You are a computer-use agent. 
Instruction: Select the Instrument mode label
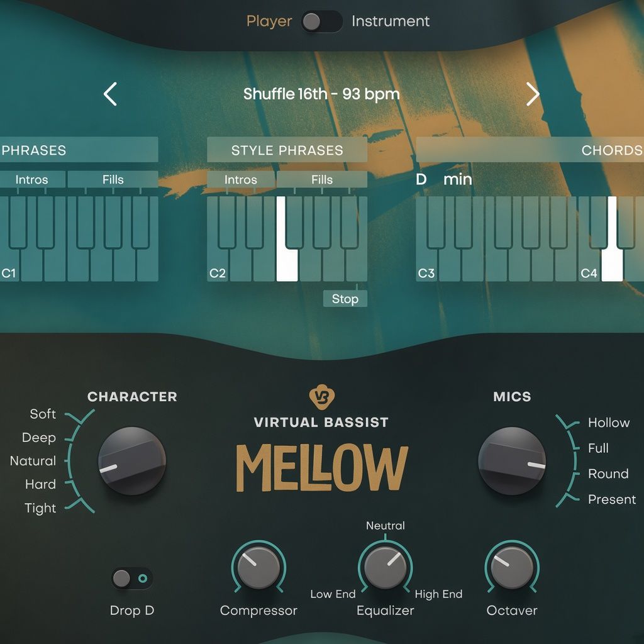tap(391, 21)
